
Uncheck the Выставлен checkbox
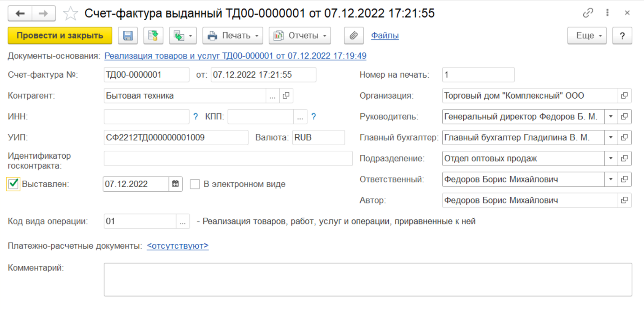pyautogui.click(x=13, y=184)
